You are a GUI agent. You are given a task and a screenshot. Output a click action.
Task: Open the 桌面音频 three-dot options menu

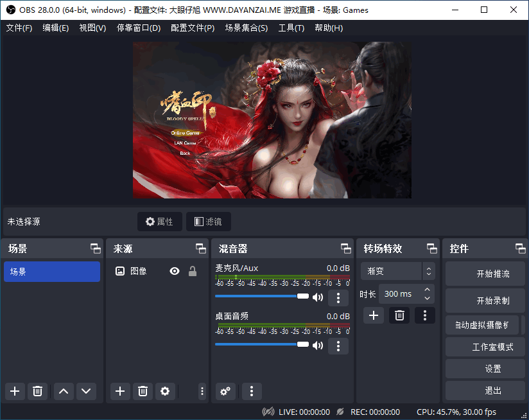pos(338,346)
